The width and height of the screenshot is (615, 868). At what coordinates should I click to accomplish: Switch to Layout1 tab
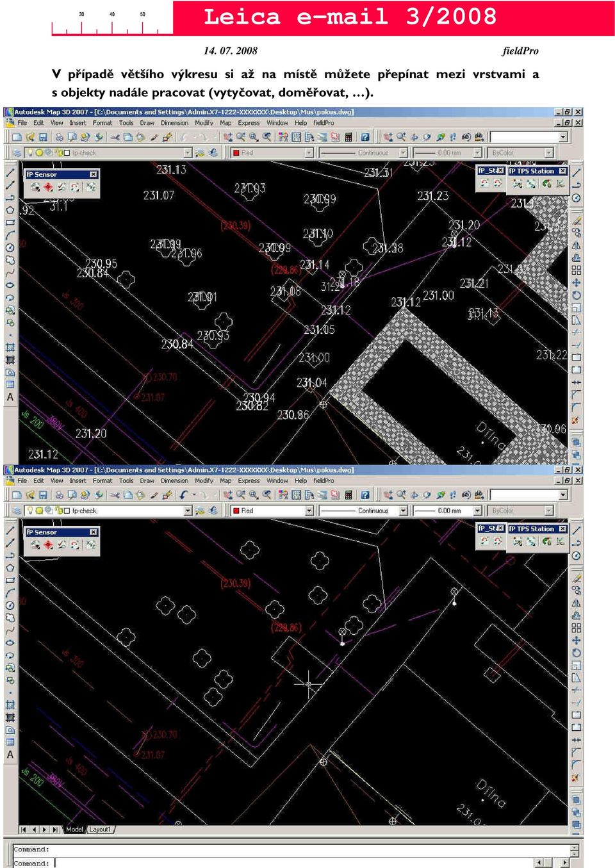(x=100, y=830)
